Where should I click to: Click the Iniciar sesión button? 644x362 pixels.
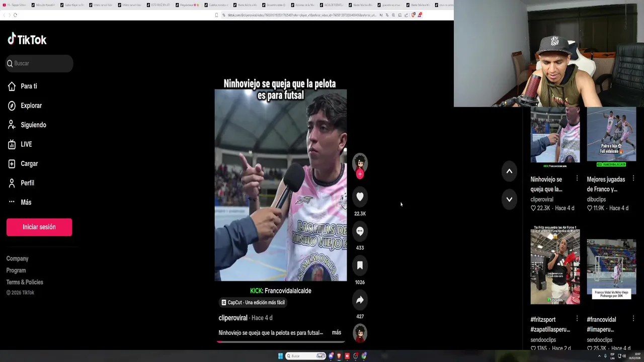coord(39,227)
